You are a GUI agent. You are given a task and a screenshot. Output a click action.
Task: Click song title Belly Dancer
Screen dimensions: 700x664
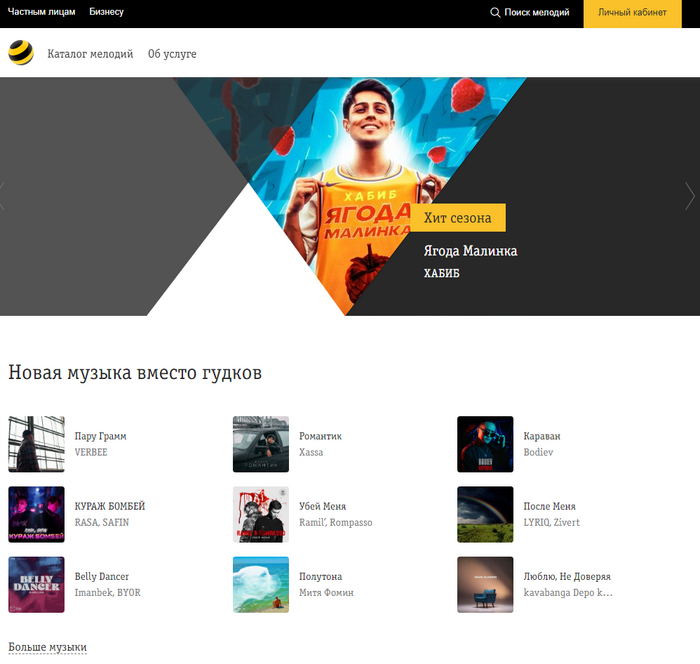click(x=102, y=576)
